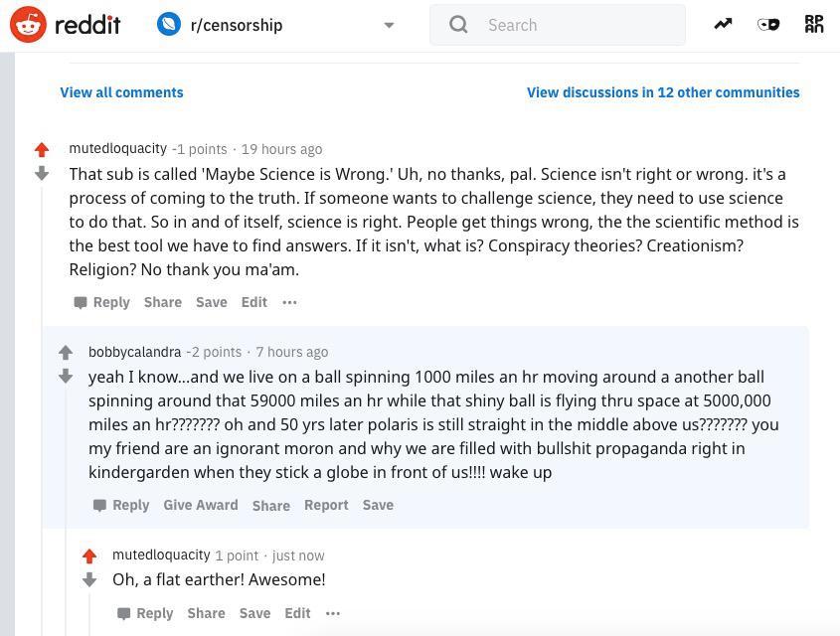Viewport: 840px width, 636px height.
Task: Report bobbycalandra's comment
Action: coord(326,505)
